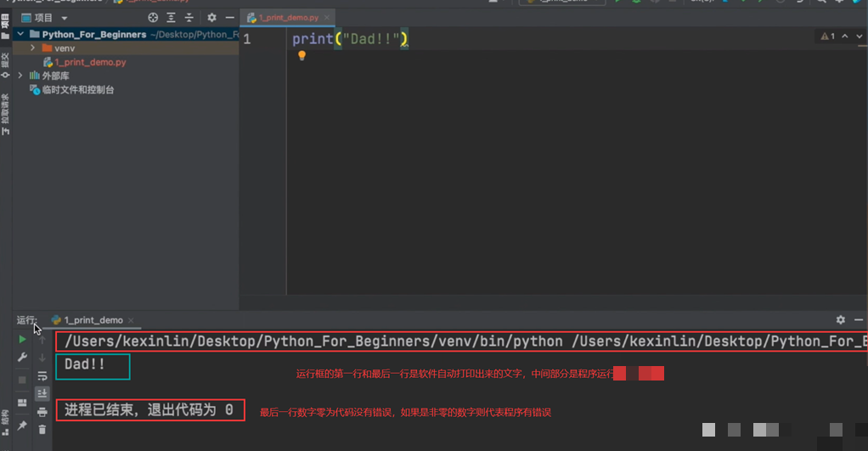Toggle soft-wrap in the run console
Screen dimensions: 868x451
[42, 376]
